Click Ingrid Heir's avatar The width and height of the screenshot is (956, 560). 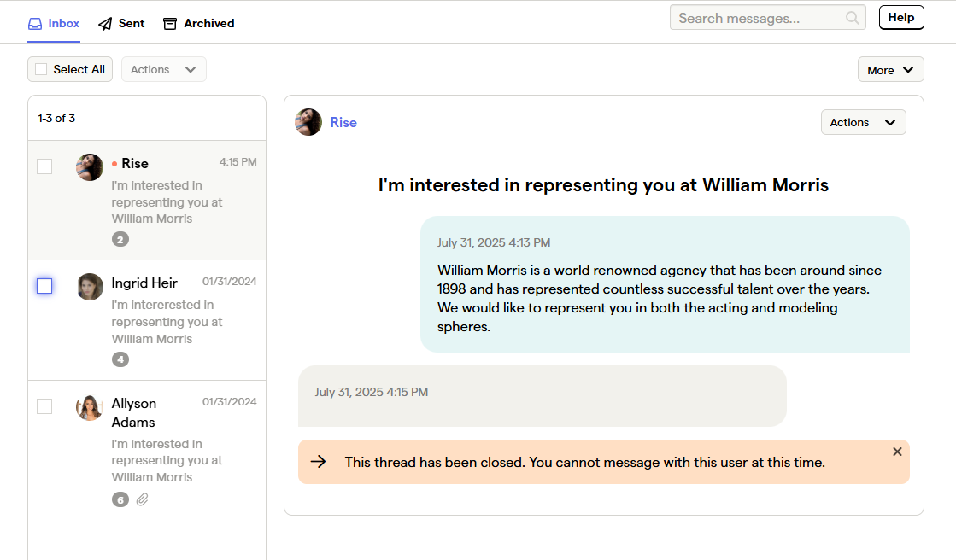(90, 286)
